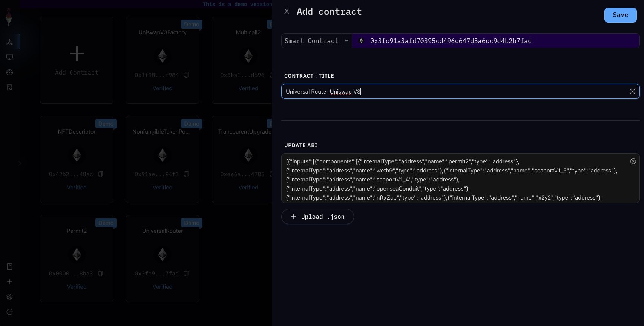This screenshot has width=644, height=326.
Task: Click Verified under TransparentUpgrade card
Action: [x=248, y=188]
